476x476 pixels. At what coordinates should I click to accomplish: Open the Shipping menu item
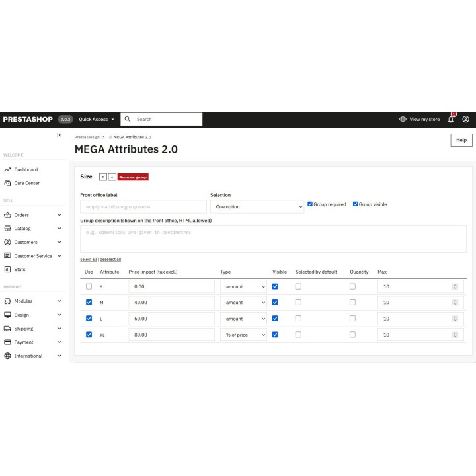click(24, 329)
